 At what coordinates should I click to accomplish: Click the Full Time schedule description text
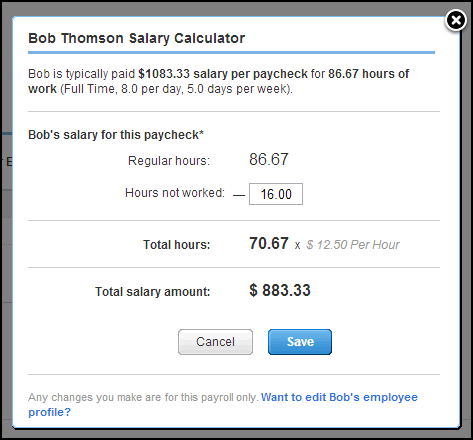(x=176, y=89)
